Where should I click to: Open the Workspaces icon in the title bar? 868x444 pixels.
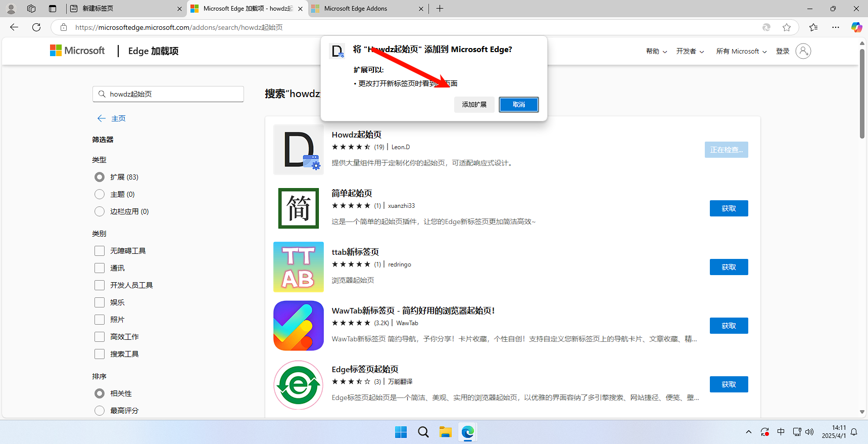[31, 9]
